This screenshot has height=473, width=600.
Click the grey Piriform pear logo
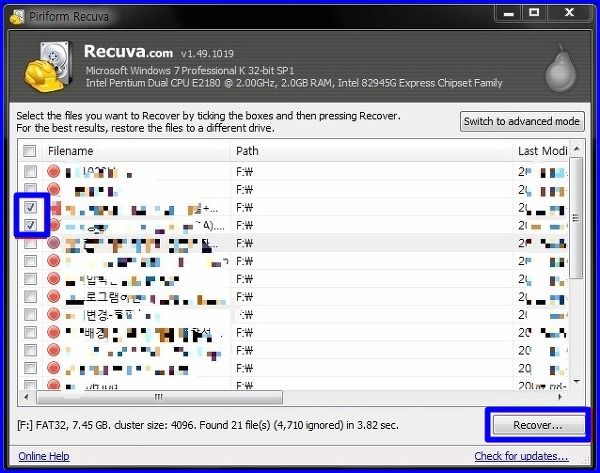click(x=561, y=68)
